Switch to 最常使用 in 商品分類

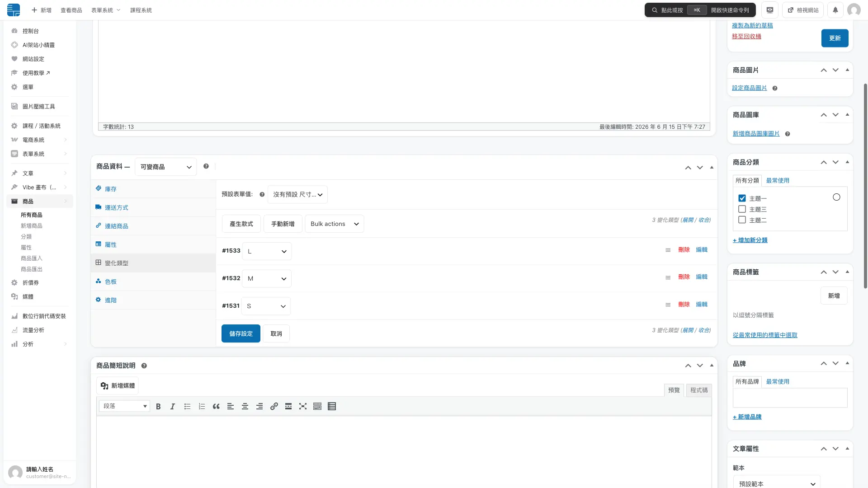point(778,180)
